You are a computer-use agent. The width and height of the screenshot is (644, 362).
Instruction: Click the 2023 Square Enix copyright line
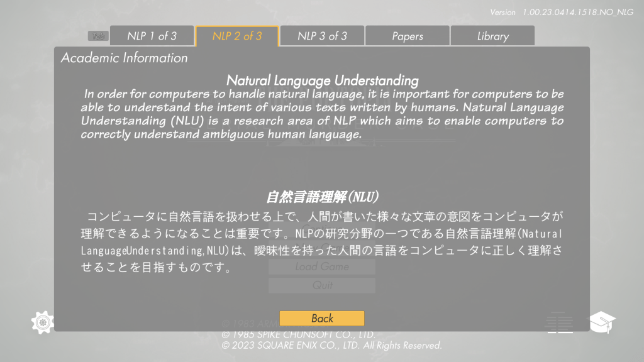[332, 346]
